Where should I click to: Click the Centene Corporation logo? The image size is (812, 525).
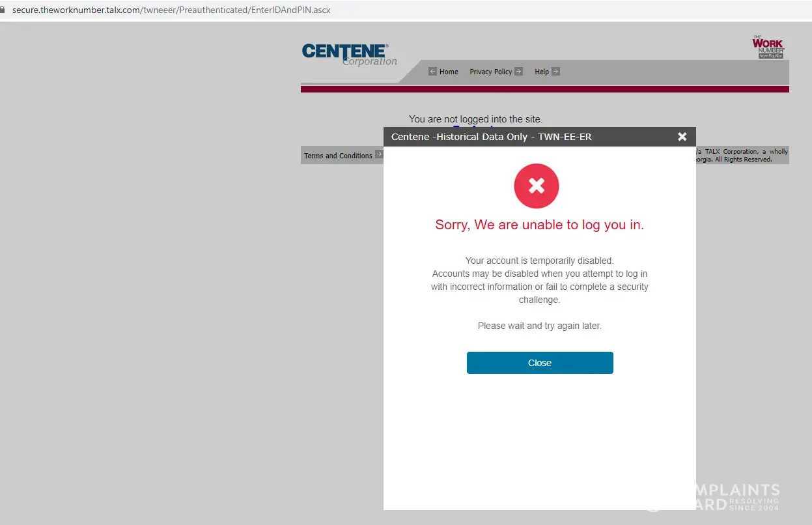pyautogui.click(x=349, y=55)
